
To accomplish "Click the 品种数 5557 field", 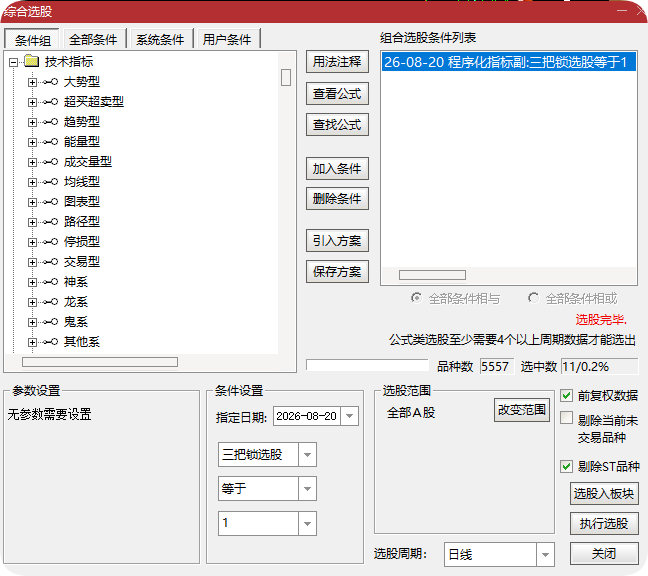I will tap(497, 367).
